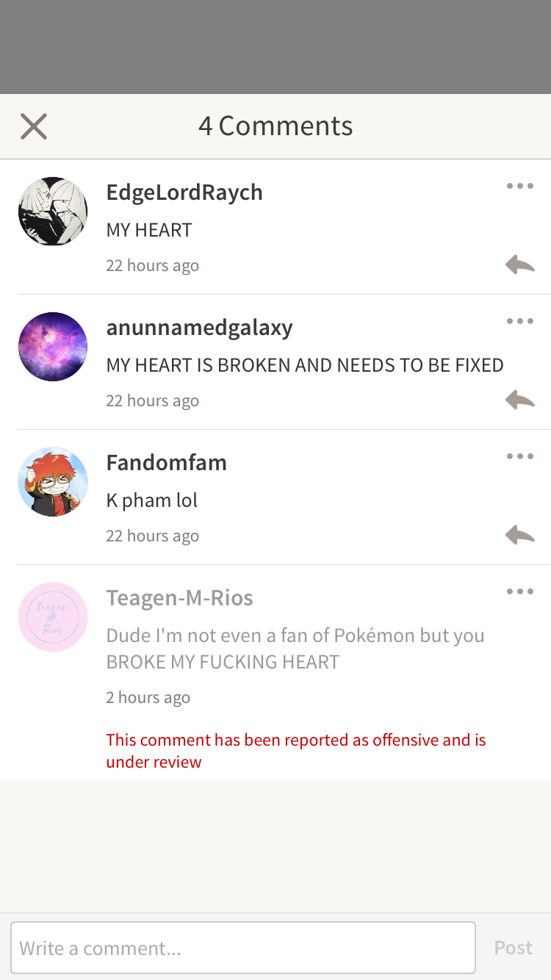View Fandomfam's red-haired avatar

click(x=53, y=482)
